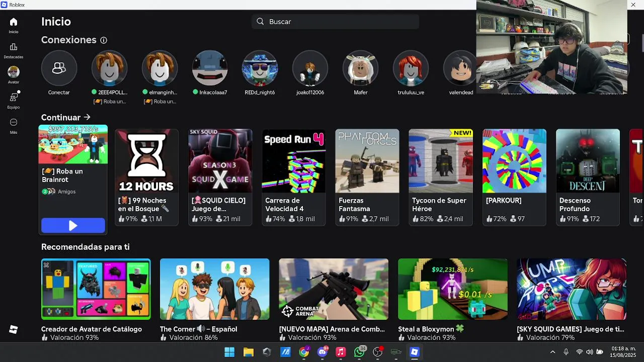
Task: Open 2EEE4POLL friend avatar
Action: click(x=109, y=68)
